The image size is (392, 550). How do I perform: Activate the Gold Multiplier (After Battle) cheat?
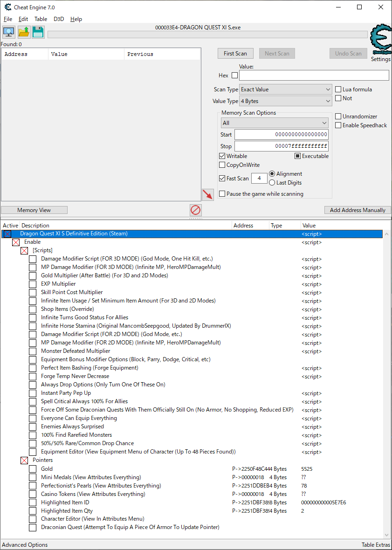[x=32, y=275]
